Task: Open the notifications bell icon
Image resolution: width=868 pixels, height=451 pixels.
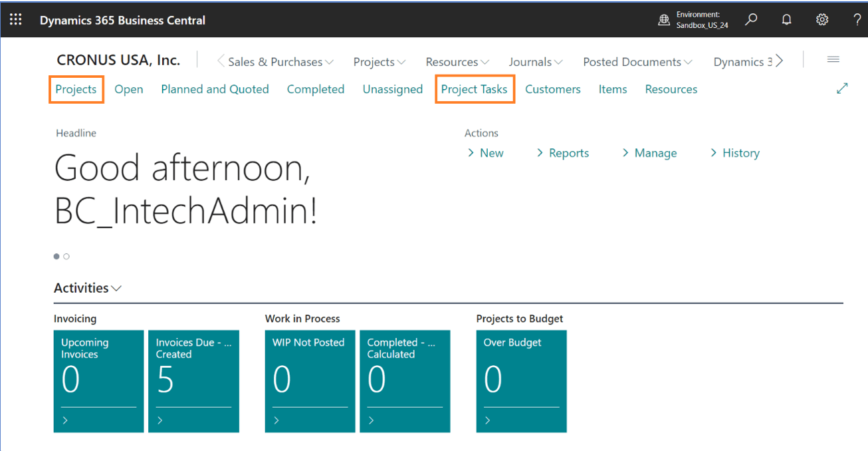Action: (787, 20)
